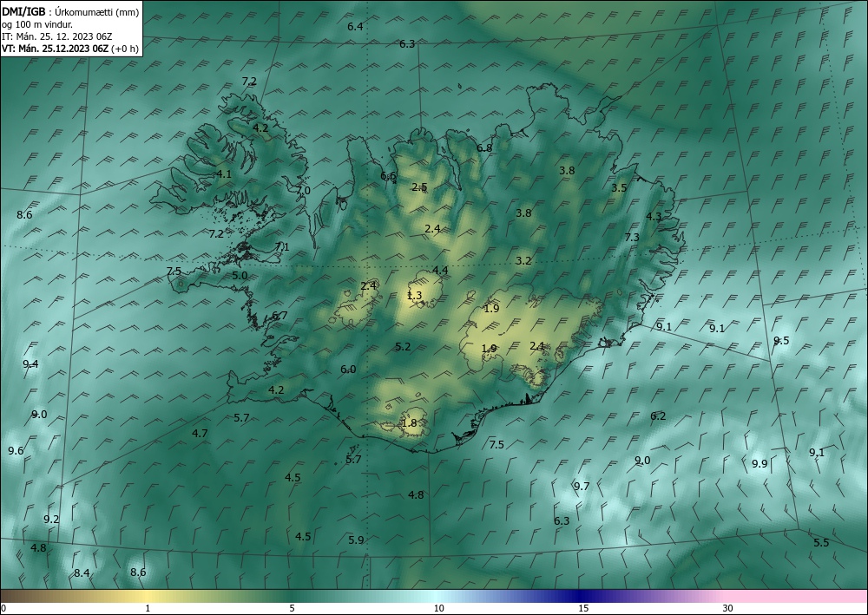The width and height of the screenshot is (868, 615).
Task: Click the 9.5 value on the map
Action: coord(781,340)
